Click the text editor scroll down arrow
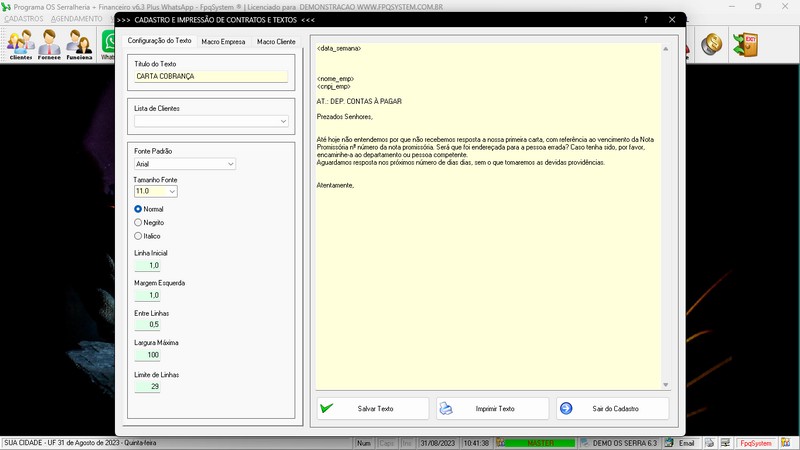 (x=665, y=385)
